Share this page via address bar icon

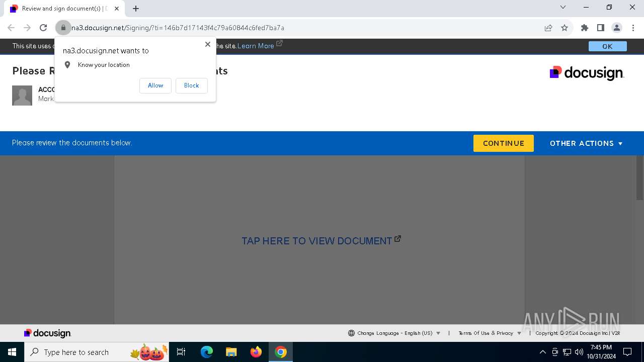coord(548,28)
